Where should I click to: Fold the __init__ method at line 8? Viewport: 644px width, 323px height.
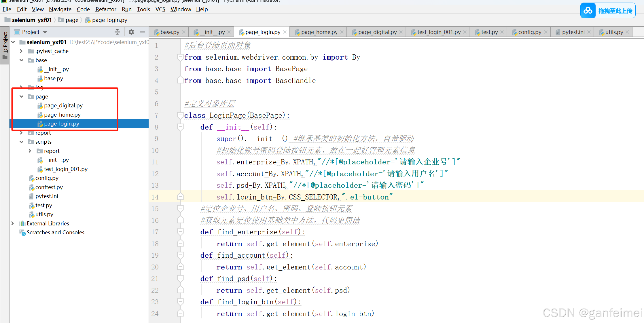pos(180,127)
